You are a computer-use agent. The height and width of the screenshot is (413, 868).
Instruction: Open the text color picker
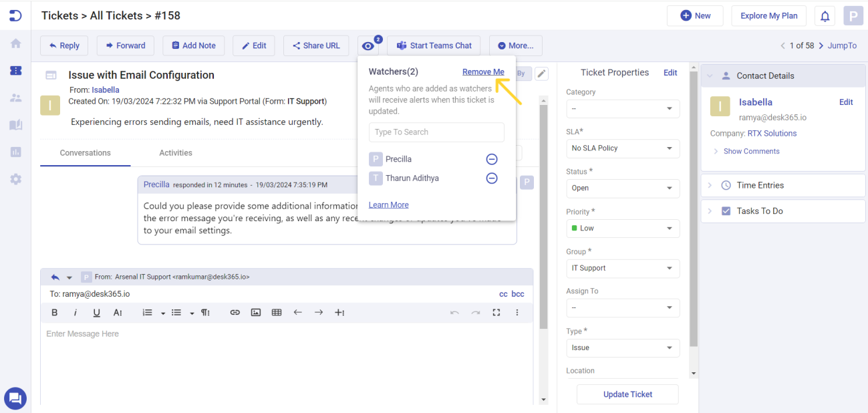click(x=116, y=312)
